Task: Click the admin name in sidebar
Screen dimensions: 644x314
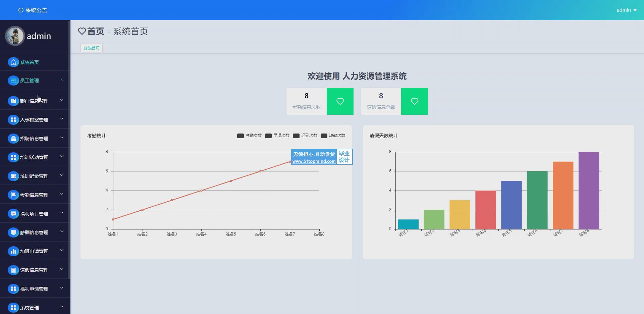Action: click(39, 36)
